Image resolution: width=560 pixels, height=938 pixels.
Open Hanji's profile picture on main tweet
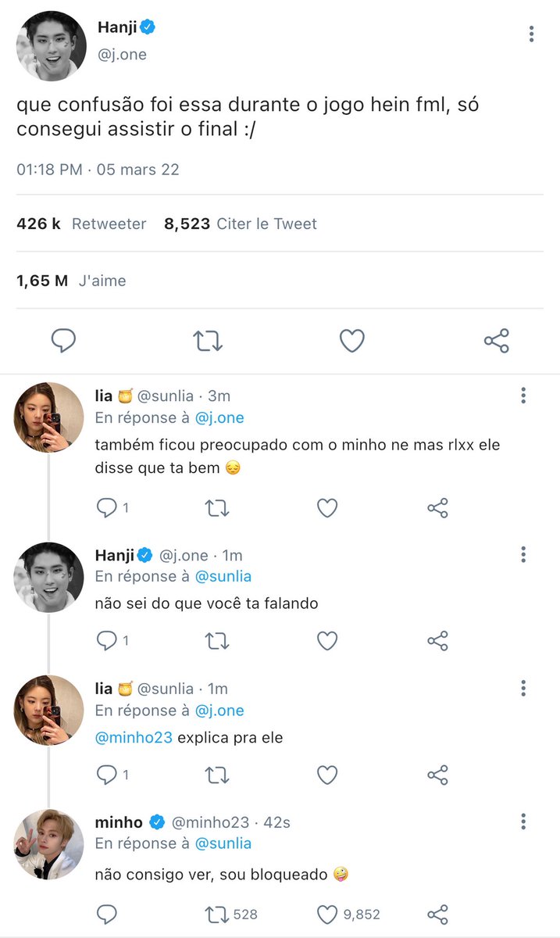point(51,46)
